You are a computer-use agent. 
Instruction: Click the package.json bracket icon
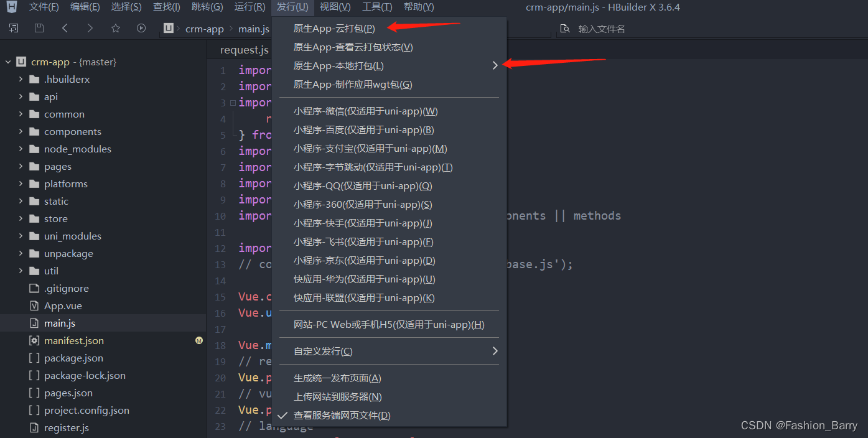34,358
